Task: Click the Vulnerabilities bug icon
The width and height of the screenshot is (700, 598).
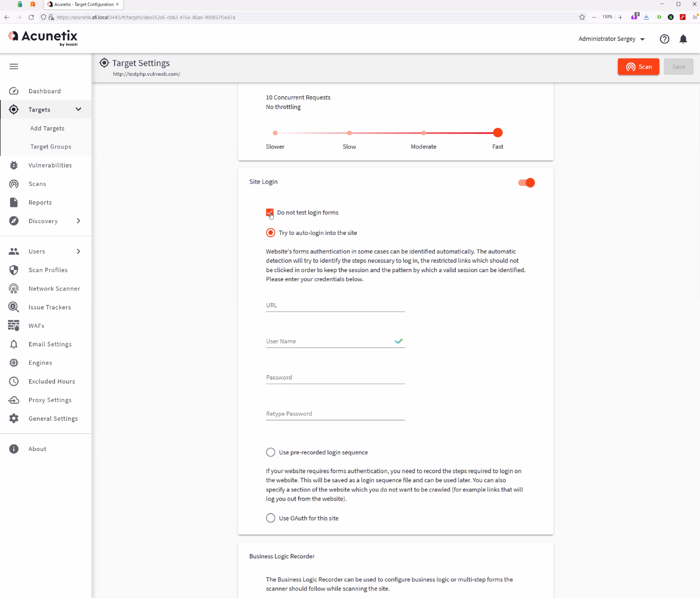Action: (14, 165)
